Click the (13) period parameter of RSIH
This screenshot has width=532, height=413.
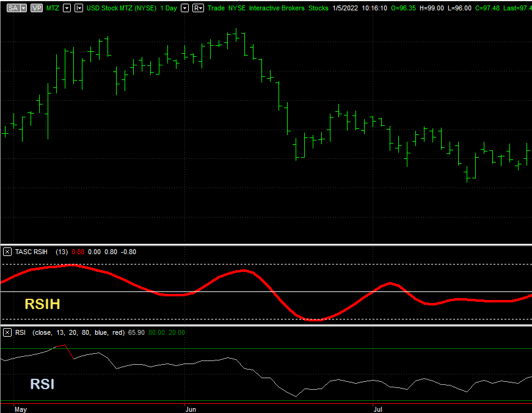[62, 252]
